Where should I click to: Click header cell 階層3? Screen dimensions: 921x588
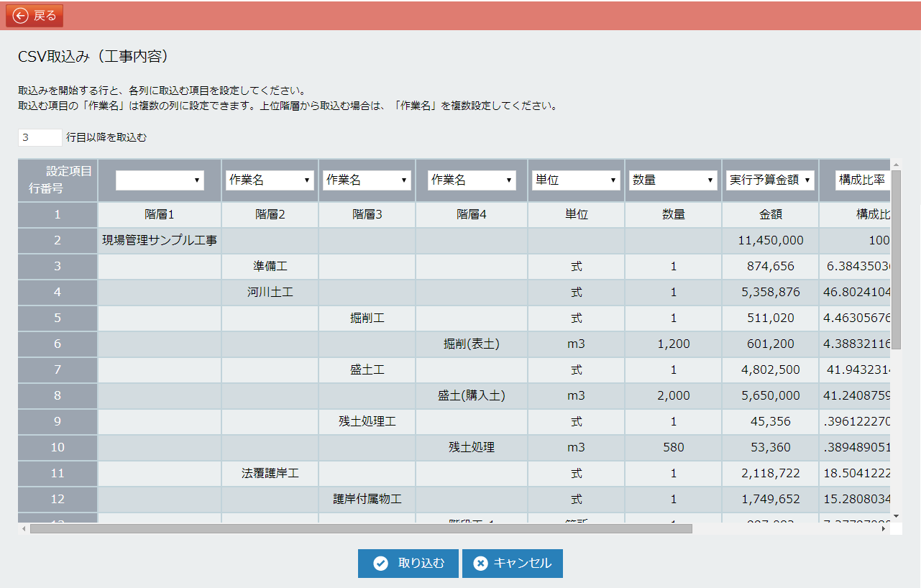coord(367,214)
